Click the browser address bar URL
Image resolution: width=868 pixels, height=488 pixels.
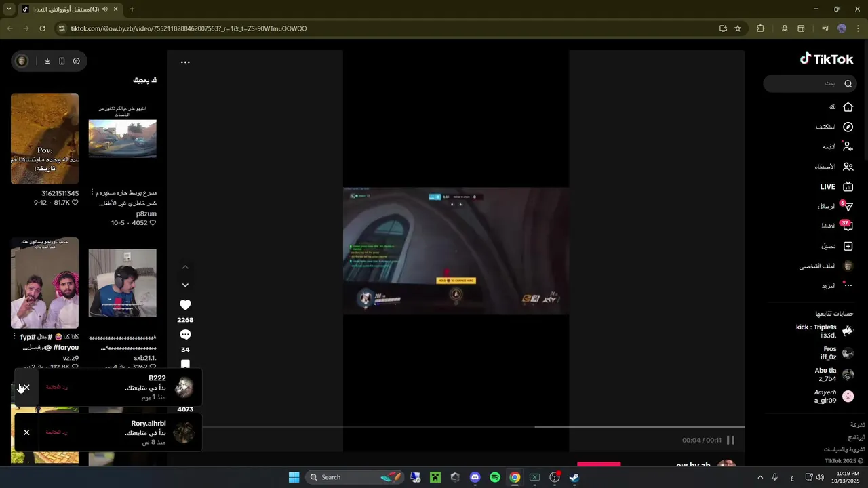(189, 28)
